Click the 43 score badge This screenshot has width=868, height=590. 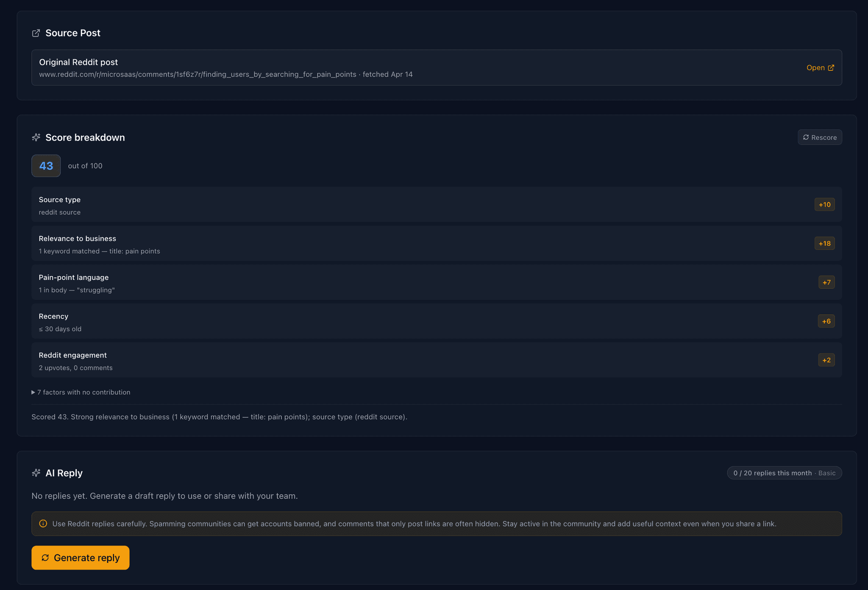[46, 166]
